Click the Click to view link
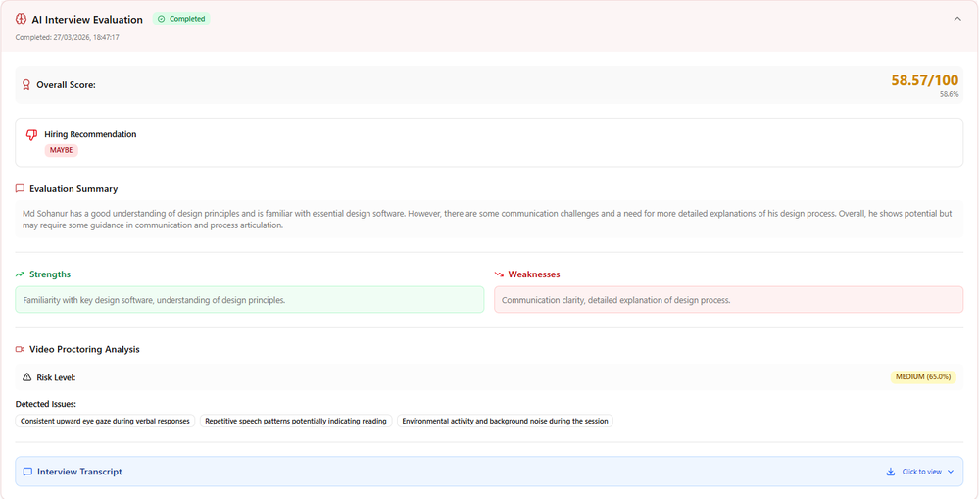980x499 pixels. coord(921,472)
